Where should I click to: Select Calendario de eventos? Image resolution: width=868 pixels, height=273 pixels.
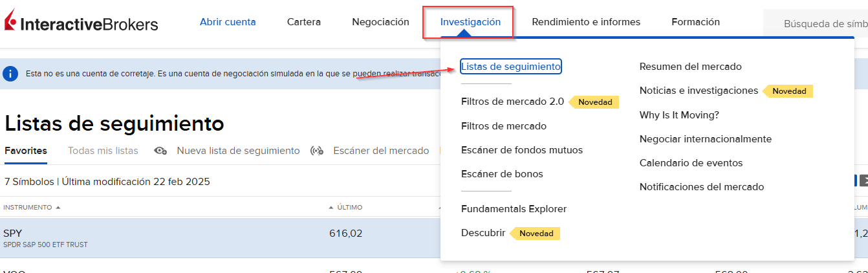click(x=691, y=163)
